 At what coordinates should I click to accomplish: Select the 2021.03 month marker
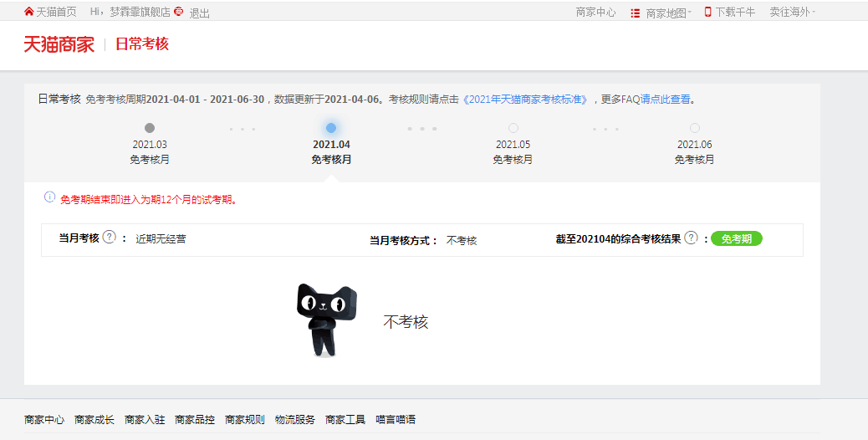[x=150, y=128]
